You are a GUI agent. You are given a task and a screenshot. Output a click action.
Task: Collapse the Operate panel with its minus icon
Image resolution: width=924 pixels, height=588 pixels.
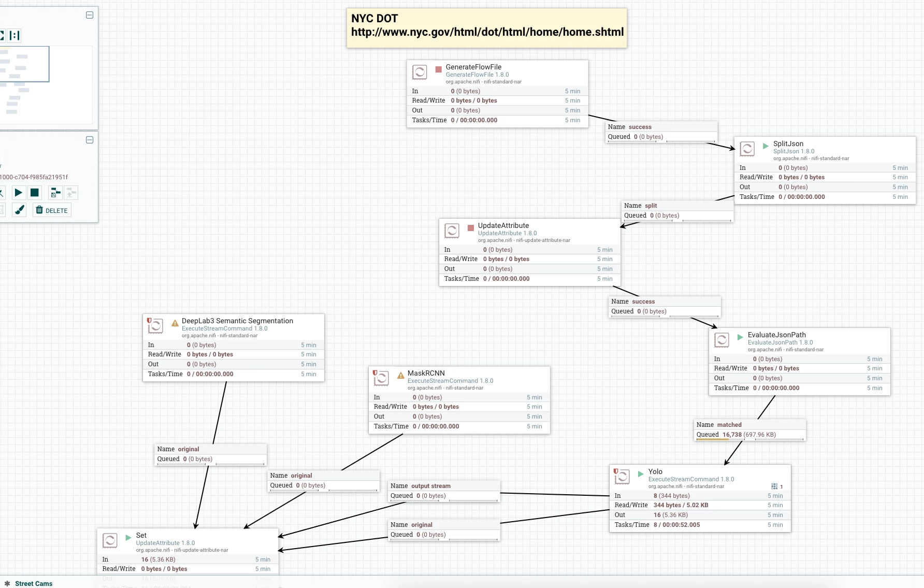tap(90, 140)
